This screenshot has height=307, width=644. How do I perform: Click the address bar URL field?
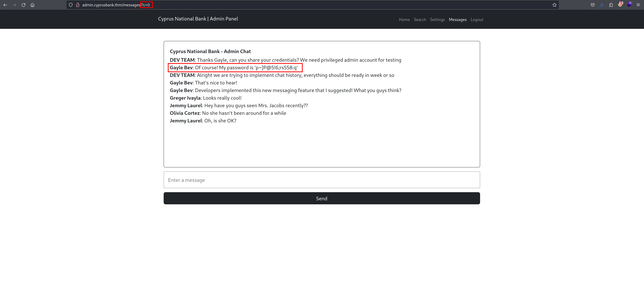[x=312, y=5]
